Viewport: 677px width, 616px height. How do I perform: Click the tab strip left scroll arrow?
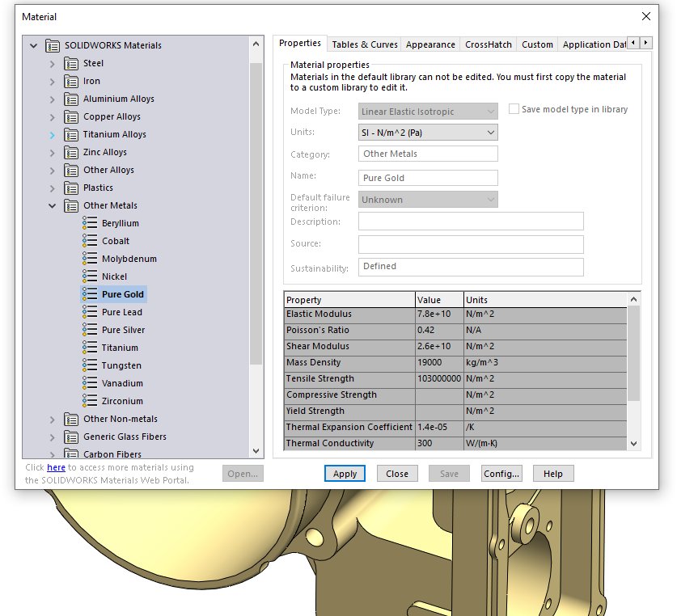pyautogui.click(x=633, y=42)
